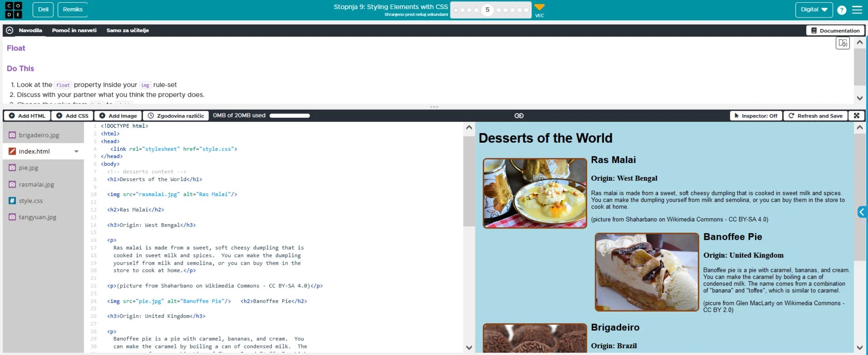The width and height of the screenshot is (868, 355).
Task: Expand the index.html file options arrow
Action: pos(76,151)
